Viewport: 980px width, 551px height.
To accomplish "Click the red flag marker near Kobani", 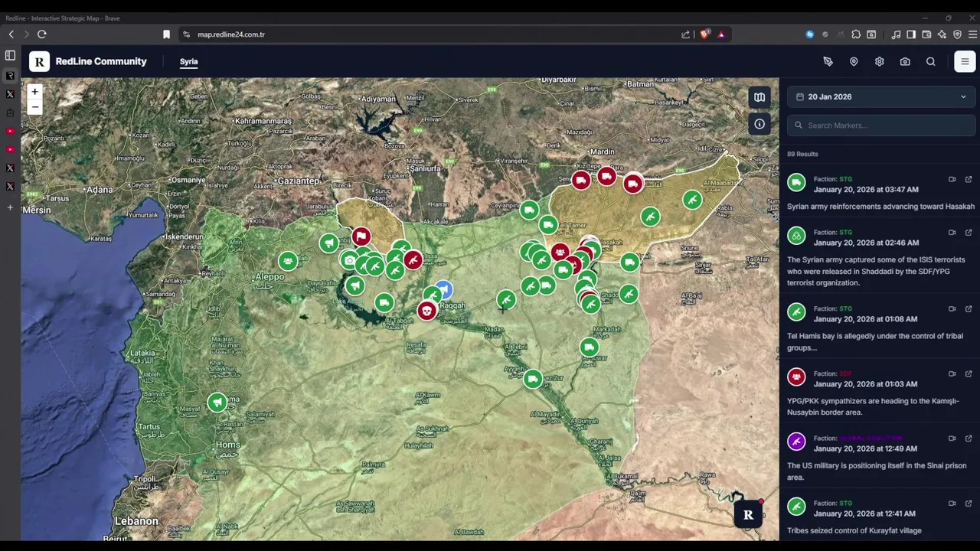I will (361, 236).
